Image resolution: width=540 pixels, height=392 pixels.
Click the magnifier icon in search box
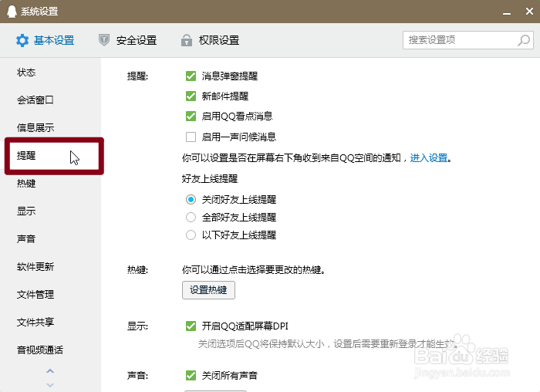524,40
